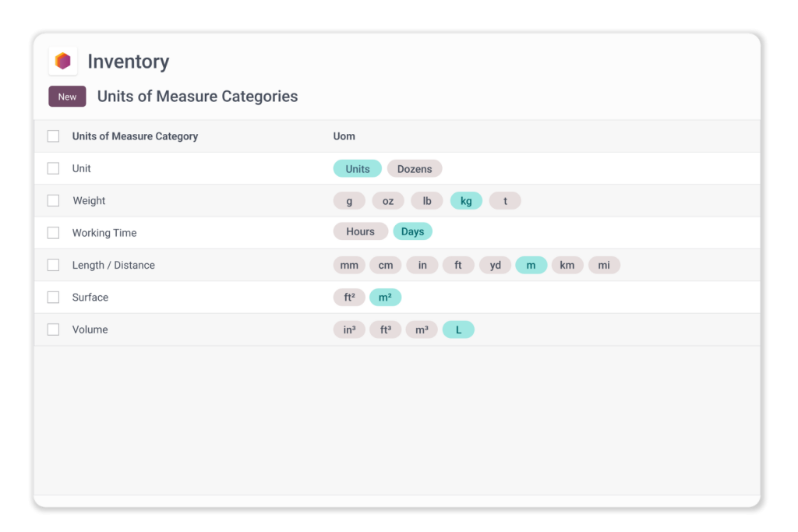Check the Unit category row checkbox

[x=53, y=168]
